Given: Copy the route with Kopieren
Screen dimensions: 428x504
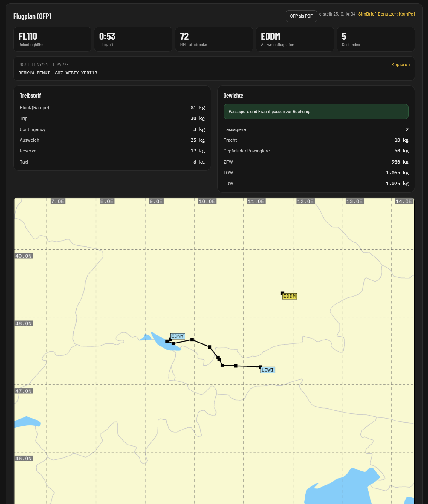Looking at the screenshot, I should click(x=401, y=65).
